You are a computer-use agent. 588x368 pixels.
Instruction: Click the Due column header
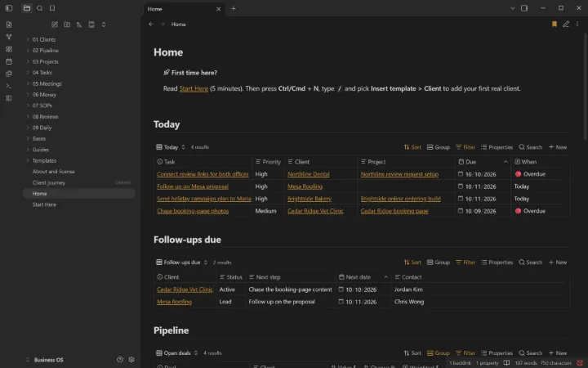click(x=483, y=162)
